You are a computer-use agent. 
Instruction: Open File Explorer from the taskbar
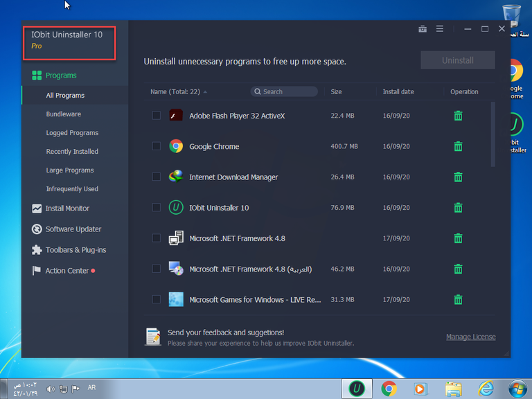coord(453,389)
